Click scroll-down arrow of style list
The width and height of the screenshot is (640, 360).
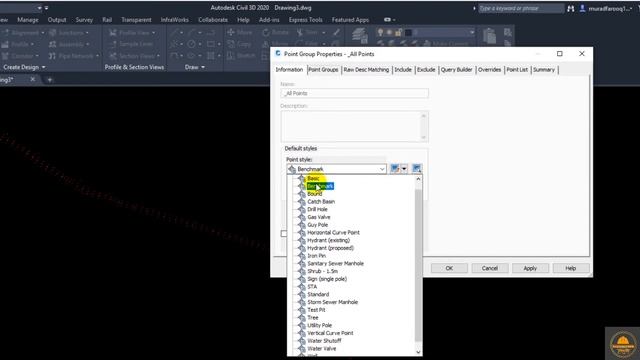(x=418, y=352)
